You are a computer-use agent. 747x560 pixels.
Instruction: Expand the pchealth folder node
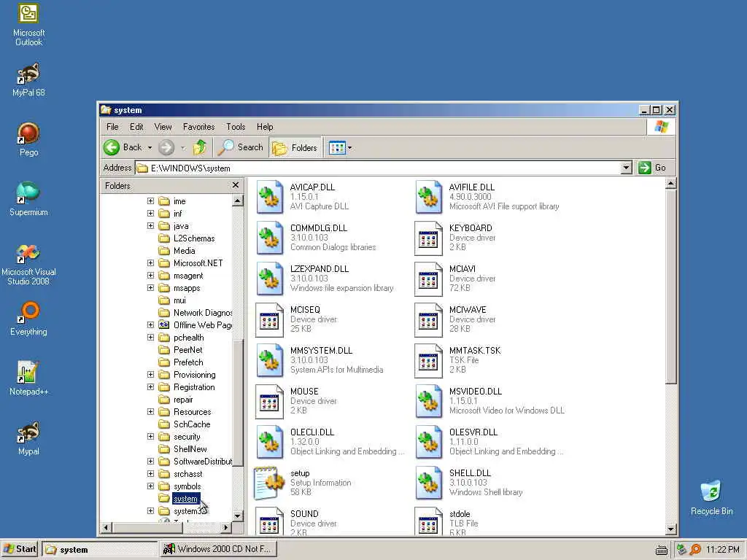150,337
